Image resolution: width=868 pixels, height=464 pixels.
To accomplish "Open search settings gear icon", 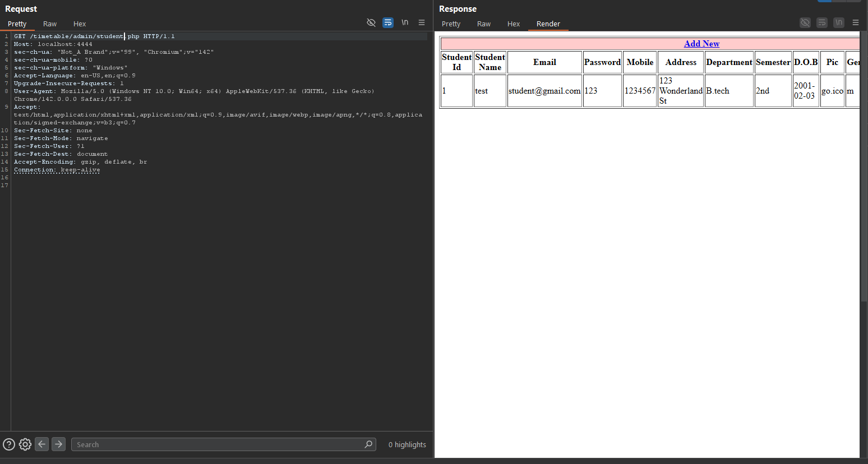I will (25, 444).
